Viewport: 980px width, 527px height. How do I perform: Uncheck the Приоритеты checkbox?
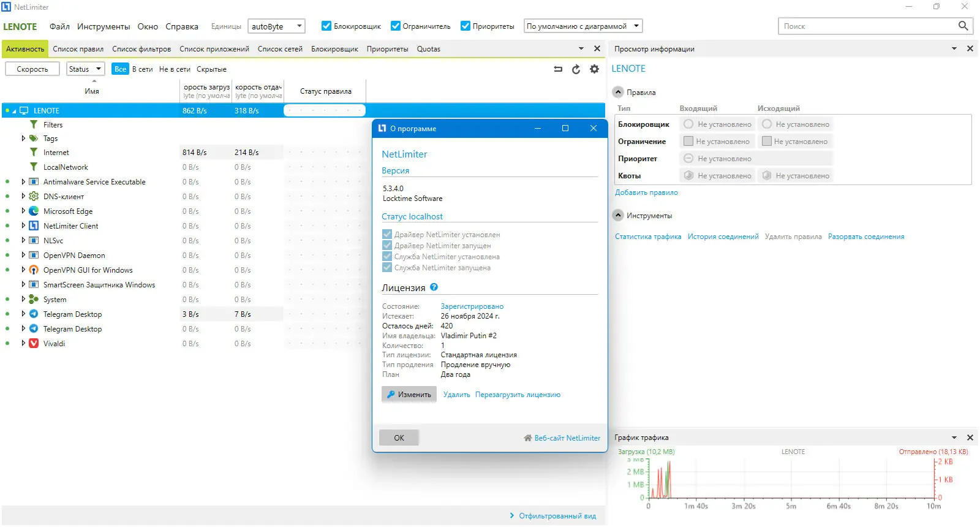pos(466,26)
